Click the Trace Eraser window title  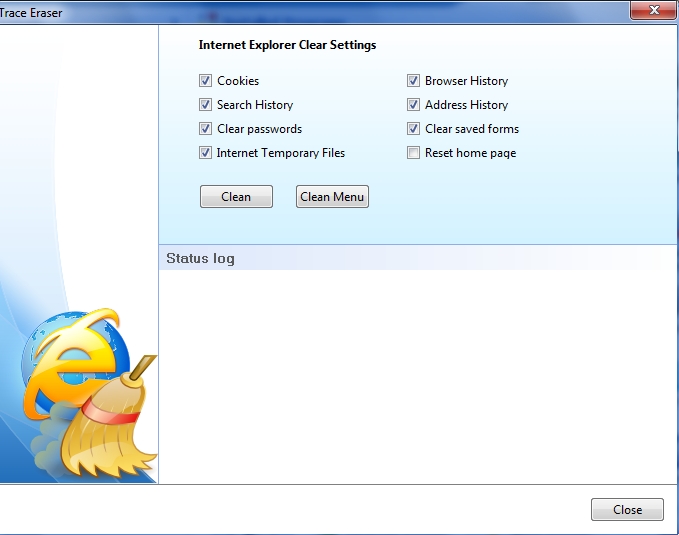(31, 13)
